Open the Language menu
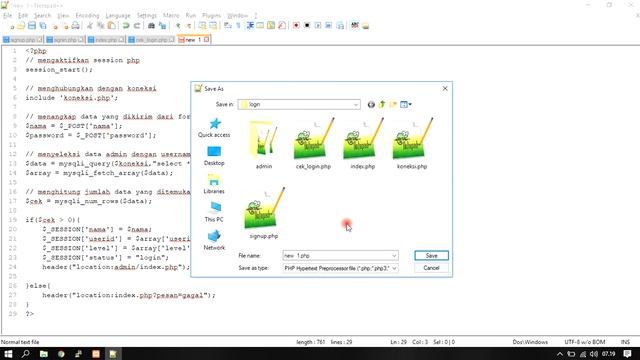Screen dimensions: 640x360 coord(118,16)
